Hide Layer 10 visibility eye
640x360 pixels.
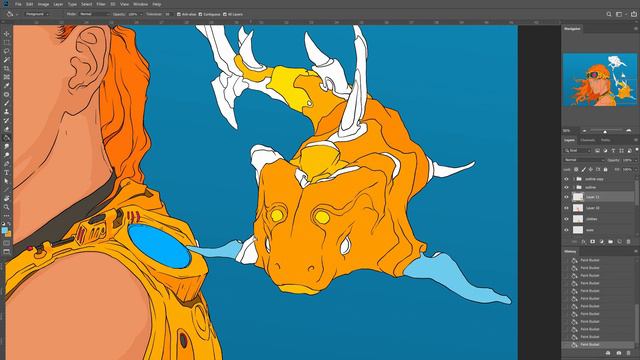click(566, 208)
